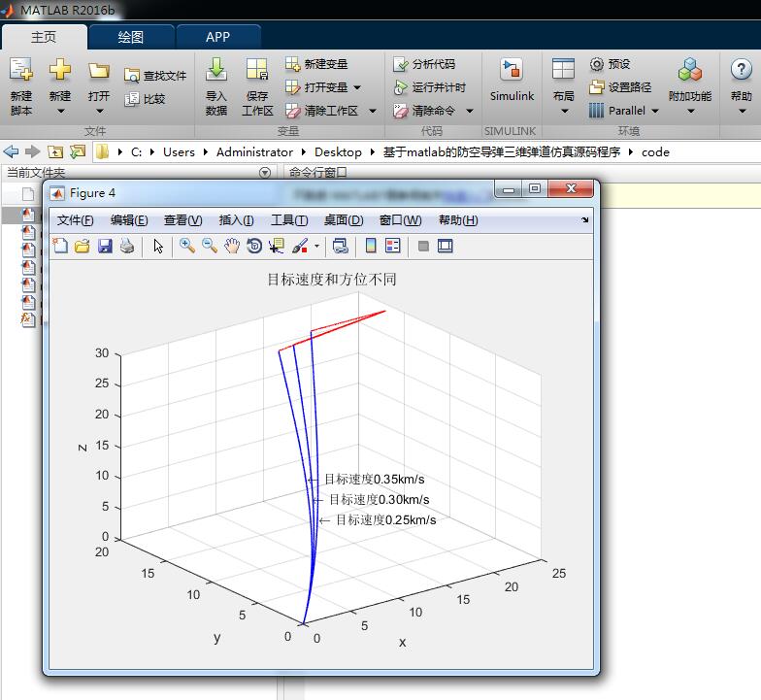Open 编辑(E) menu in Figure 4
The height and width of the screenshot is (700, 761).
pos(129,220)
